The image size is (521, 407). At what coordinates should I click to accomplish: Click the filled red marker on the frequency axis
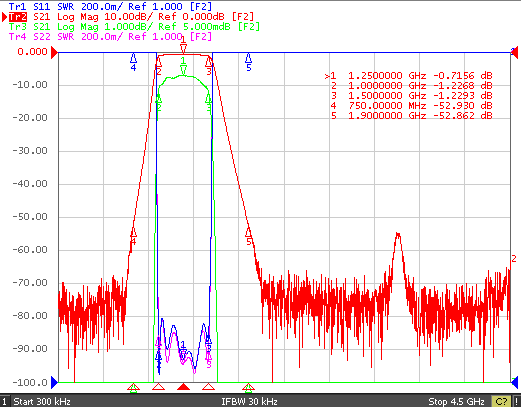click(183, 387)
